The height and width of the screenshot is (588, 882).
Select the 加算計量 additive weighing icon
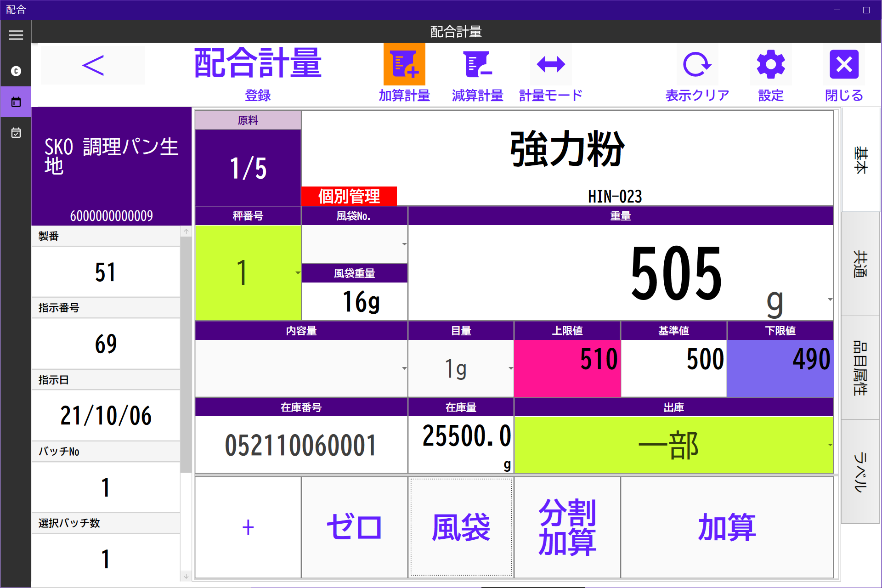[404, 65]
